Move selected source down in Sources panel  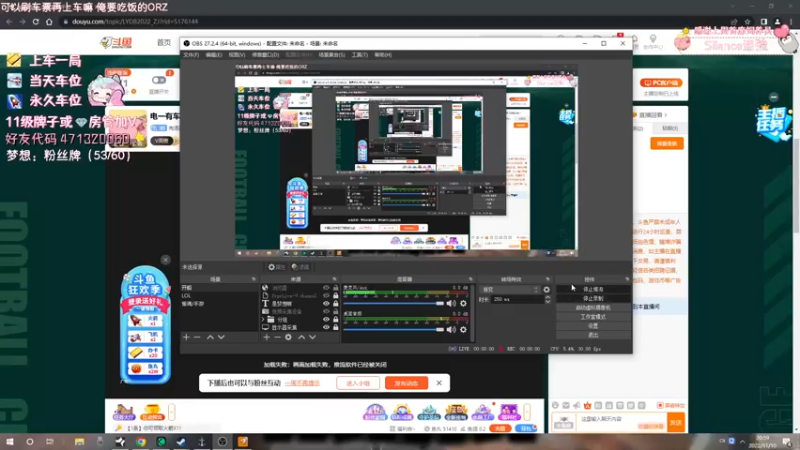(313, 337)
